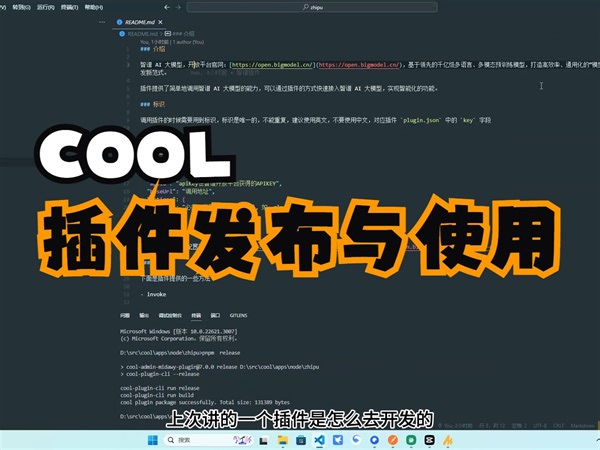600x450 pixels.
Task: Open the white swirl taskbar app
Action: [x=356, y=440]
